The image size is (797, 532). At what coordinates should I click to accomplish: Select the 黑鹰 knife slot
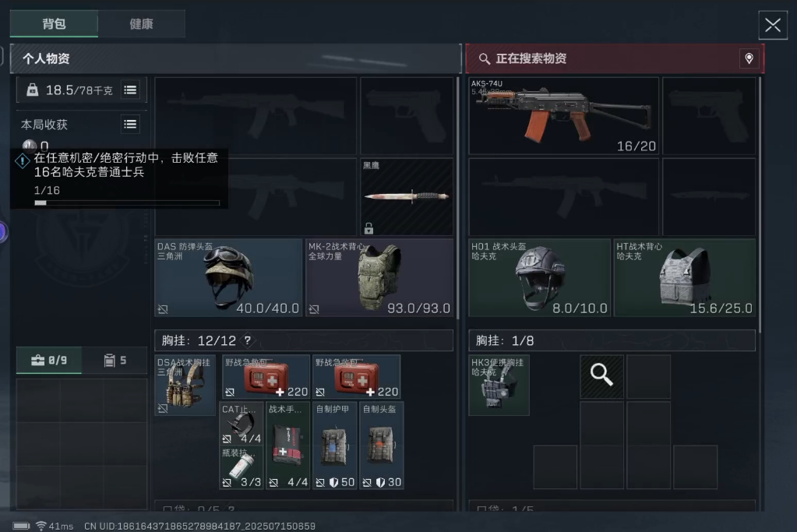pos(406,196)
